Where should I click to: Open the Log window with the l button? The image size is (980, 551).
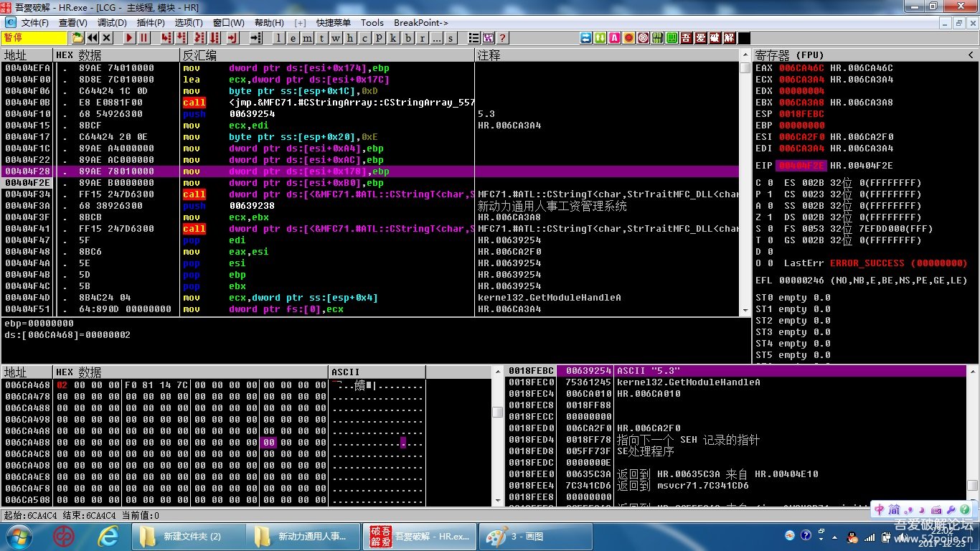tap(279, 38)
